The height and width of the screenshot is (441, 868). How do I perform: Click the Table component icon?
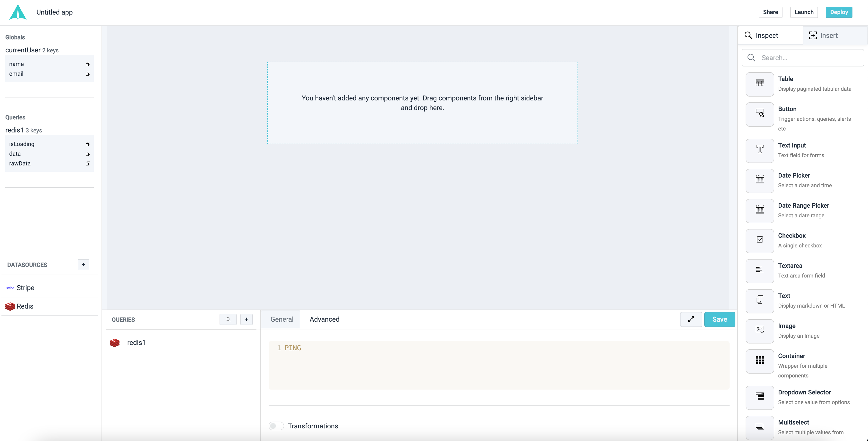759,83
